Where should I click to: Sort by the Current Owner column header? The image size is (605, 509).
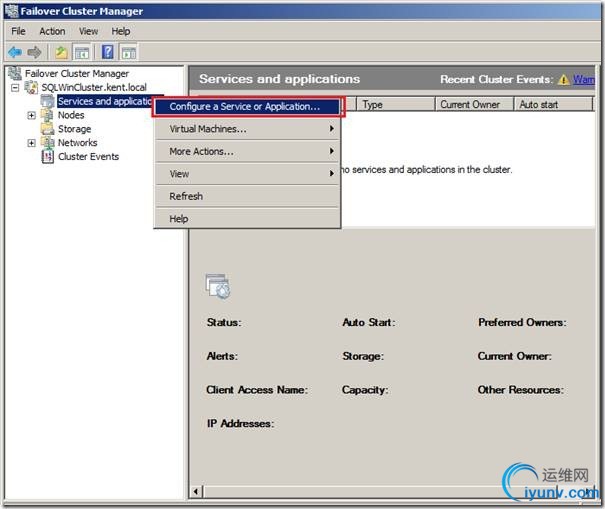pyautogui.click(x=470, y=104)
